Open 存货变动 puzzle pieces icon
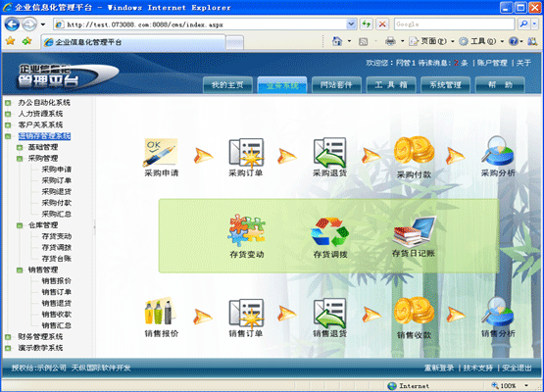This screenshot has width=544, height=392. [x=246, y=230]
